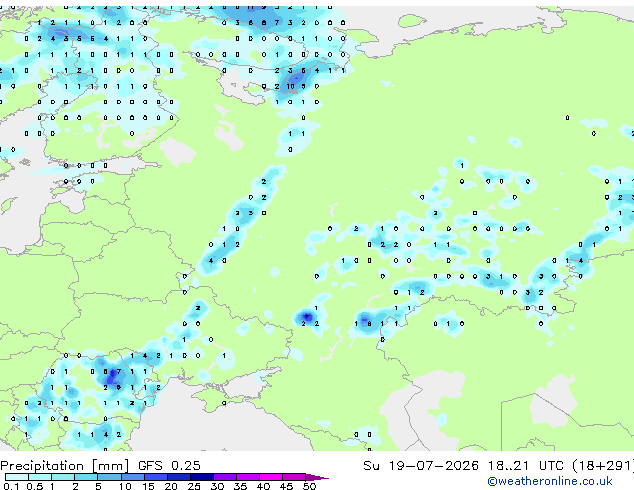Click the '0.5' legend scale value
Viewport: 634px width, 490px height.
35,486
